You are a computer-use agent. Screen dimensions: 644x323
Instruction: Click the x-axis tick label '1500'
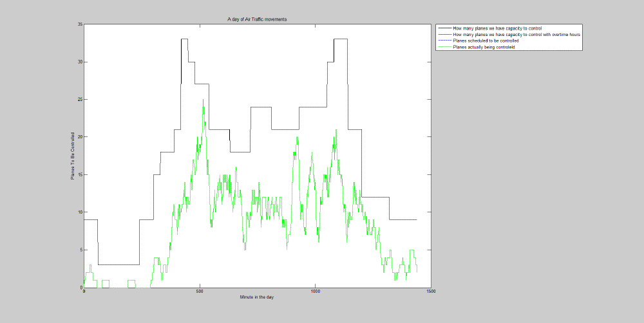point(431,291)
